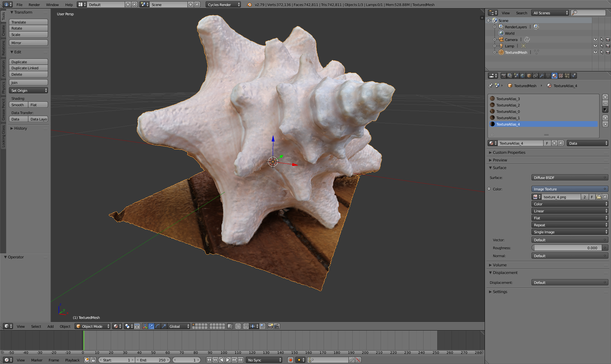Open the Set Origin dropdown

[x=28, y=91]
